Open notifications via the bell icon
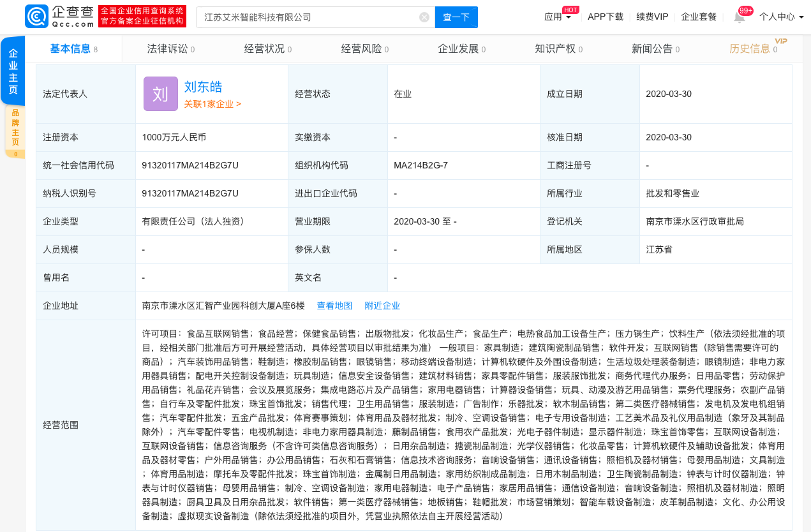Screen dimensions: 811x532 [739, 17]
